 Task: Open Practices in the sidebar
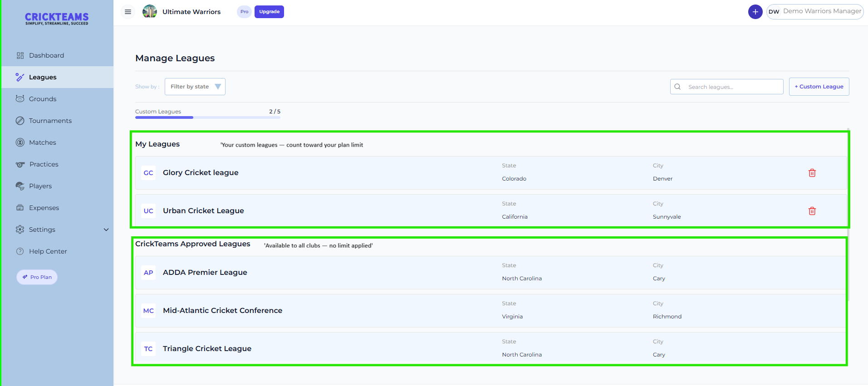pos(57,164)
